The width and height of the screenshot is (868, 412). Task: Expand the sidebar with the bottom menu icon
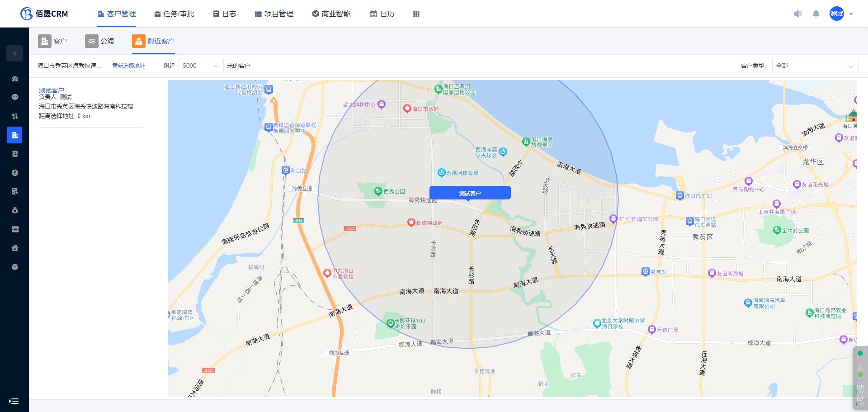(x=14, y=401)
